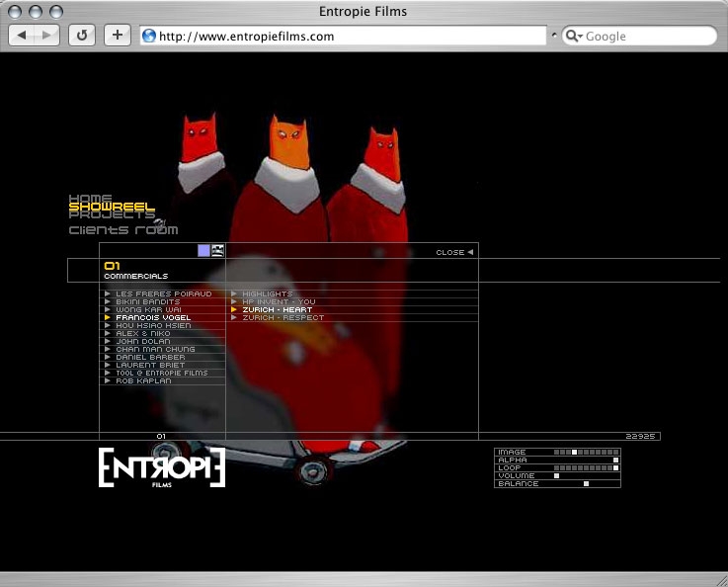
Task: Play the Zurich - Respect video link
Action: (277, 317)
